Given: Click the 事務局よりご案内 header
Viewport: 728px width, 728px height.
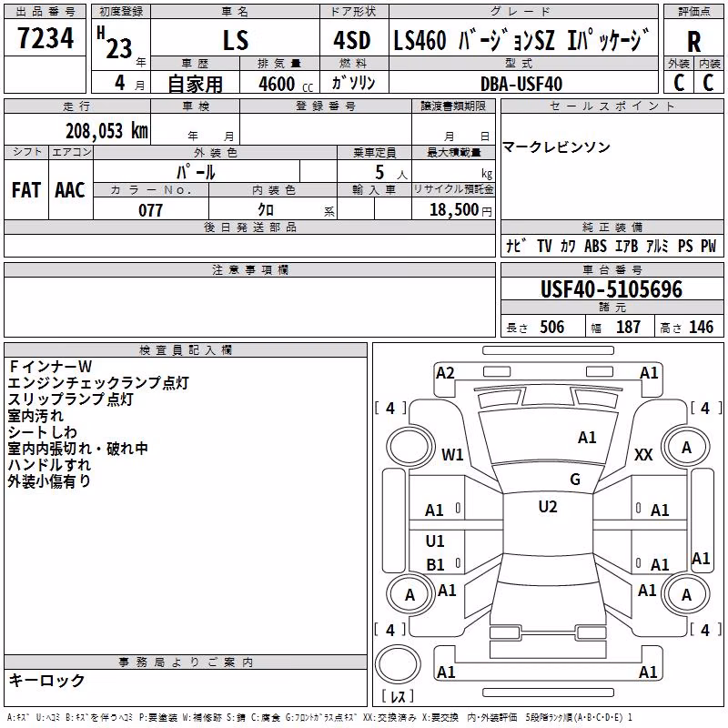Looking at the screenshot, I should click(x=186, y=662).
